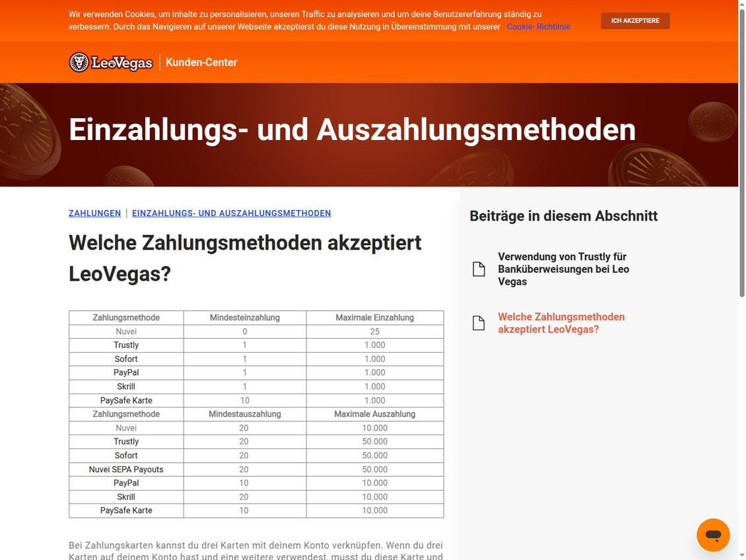Click sidebar heading Beiträge in diesem Abschnitt
Image resolution: width=746 pixels, height=560 pixels.
click(x=563, y=216)
